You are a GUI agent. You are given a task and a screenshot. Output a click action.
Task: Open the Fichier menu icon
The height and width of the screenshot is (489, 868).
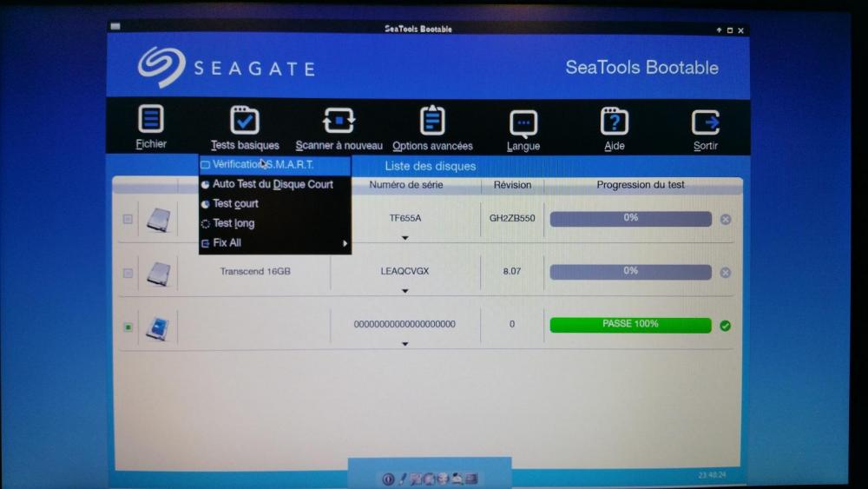[150, 118]
